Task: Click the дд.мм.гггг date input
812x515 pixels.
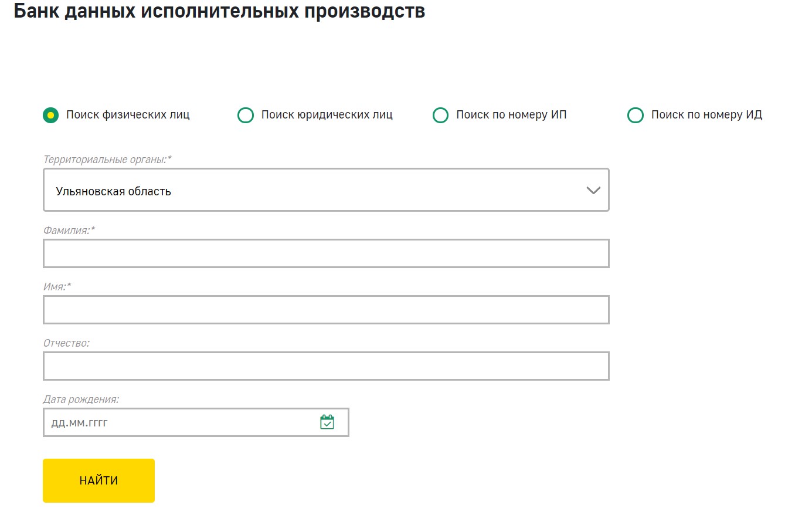Action: 176,422
